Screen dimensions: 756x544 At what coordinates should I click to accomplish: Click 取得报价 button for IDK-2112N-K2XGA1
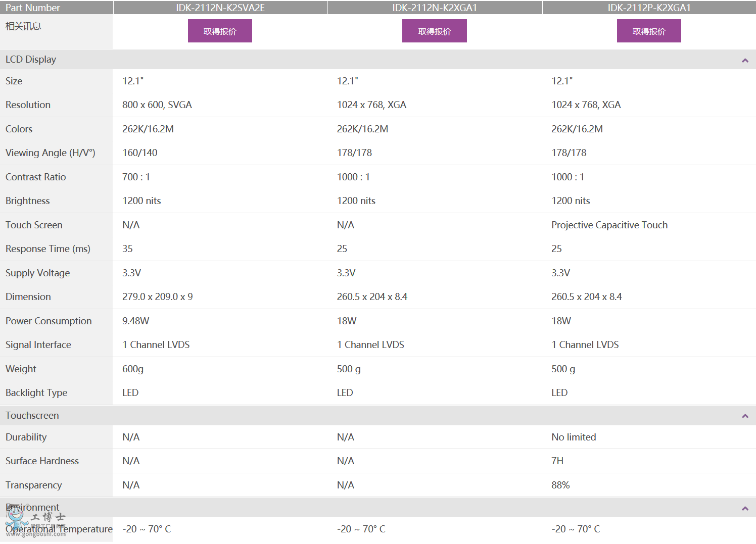pos(434,31)
